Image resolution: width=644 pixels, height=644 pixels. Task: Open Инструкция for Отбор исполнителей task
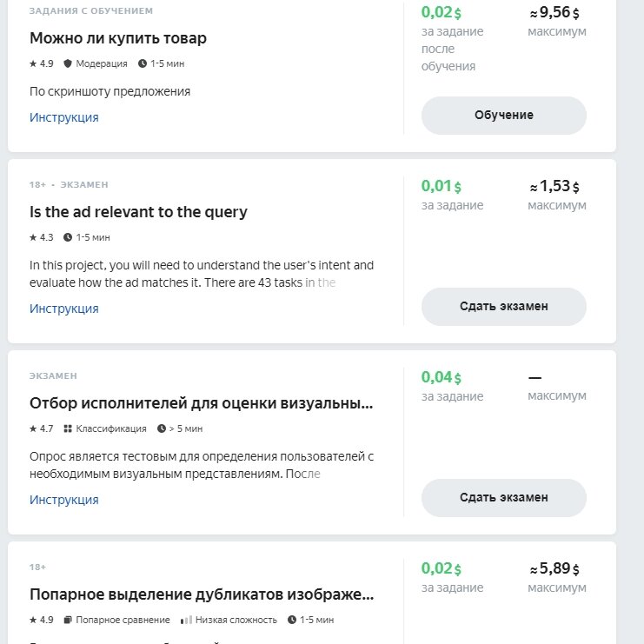(x=64, y=500)
